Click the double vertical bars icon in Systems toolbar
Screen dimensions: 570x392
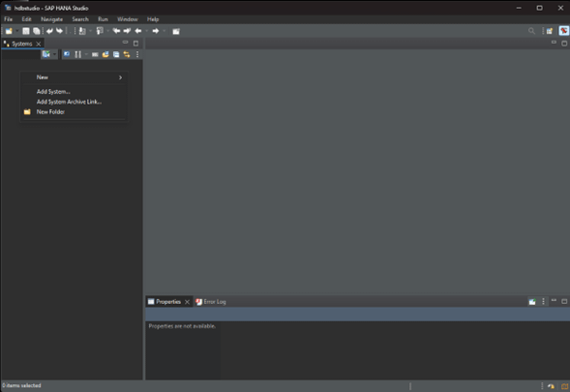pyautogui.click(x=77, y=54)
